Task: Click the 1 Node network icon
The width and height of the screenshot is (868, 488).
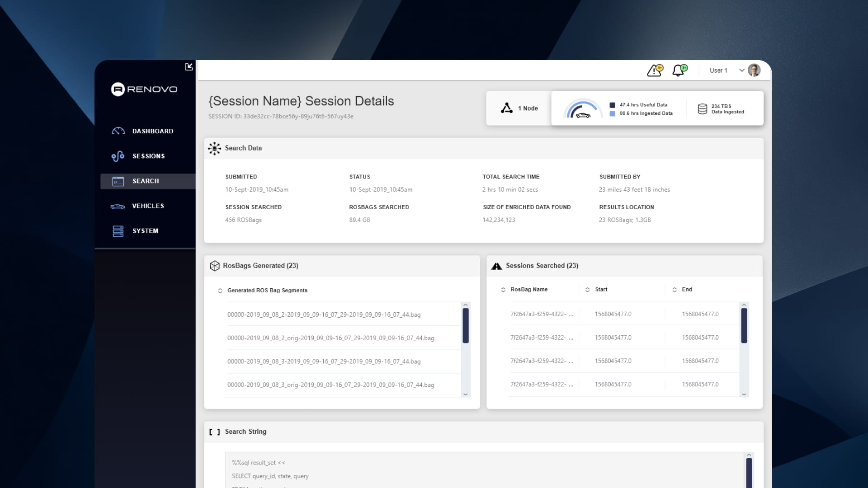Action: click(x=507, y=108)
